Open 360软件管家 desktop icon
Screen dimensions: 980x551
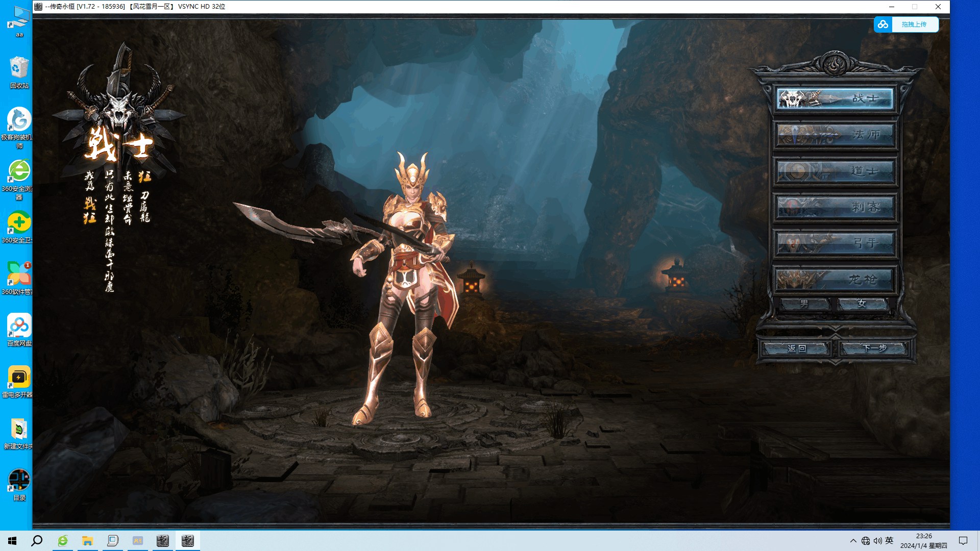coord(19,279)
